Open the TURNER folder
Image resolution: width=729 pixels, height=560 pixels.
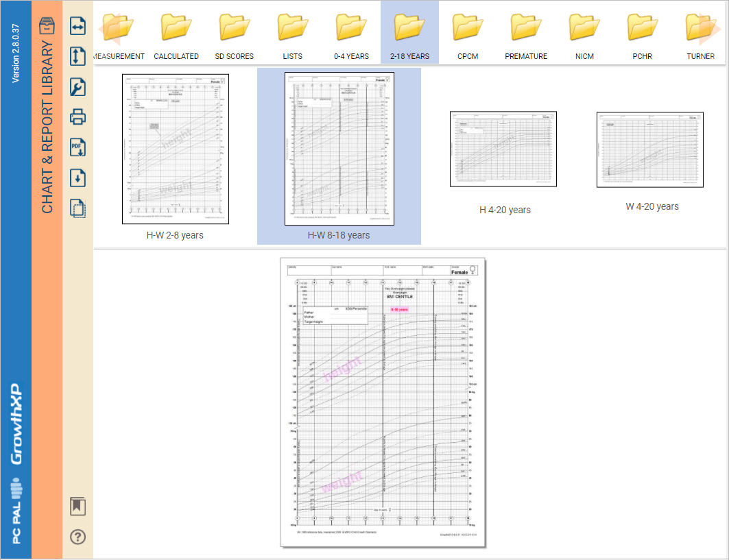(x=701, y=36)
